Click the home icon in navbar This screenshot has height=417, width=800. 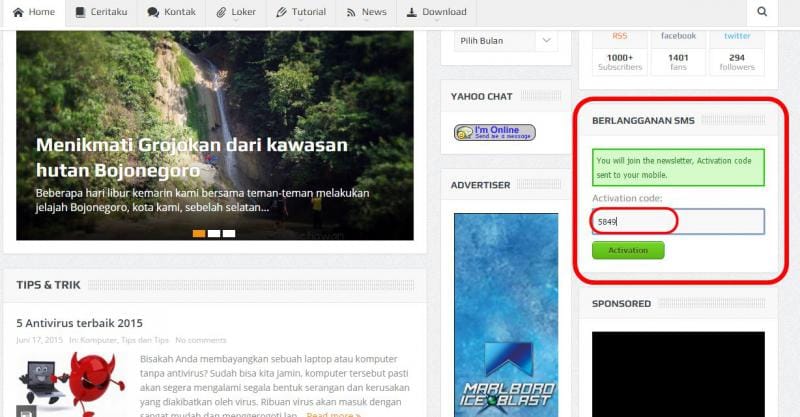pos(18,12)
